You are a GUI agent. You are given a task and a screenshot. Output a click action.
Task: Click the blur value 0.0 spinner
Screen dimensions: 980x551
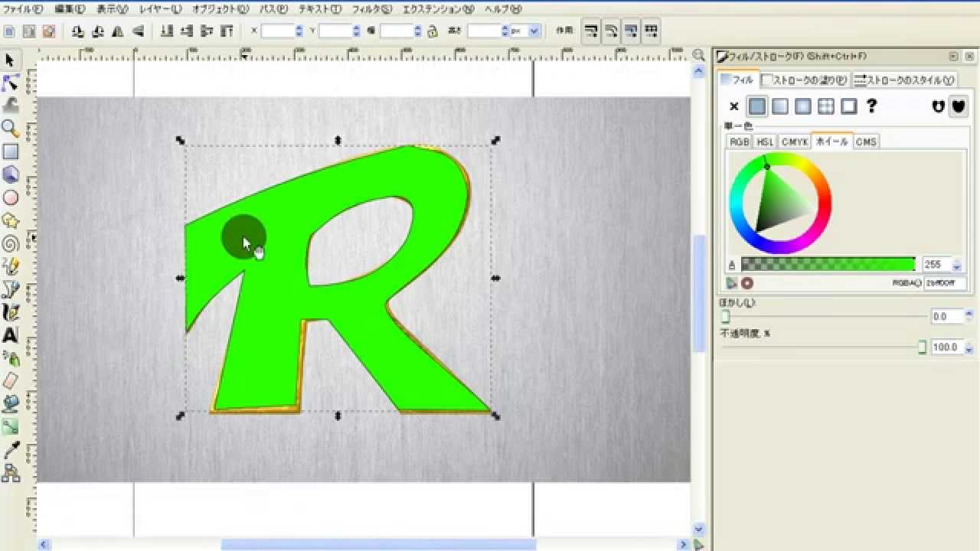(969, 316)
